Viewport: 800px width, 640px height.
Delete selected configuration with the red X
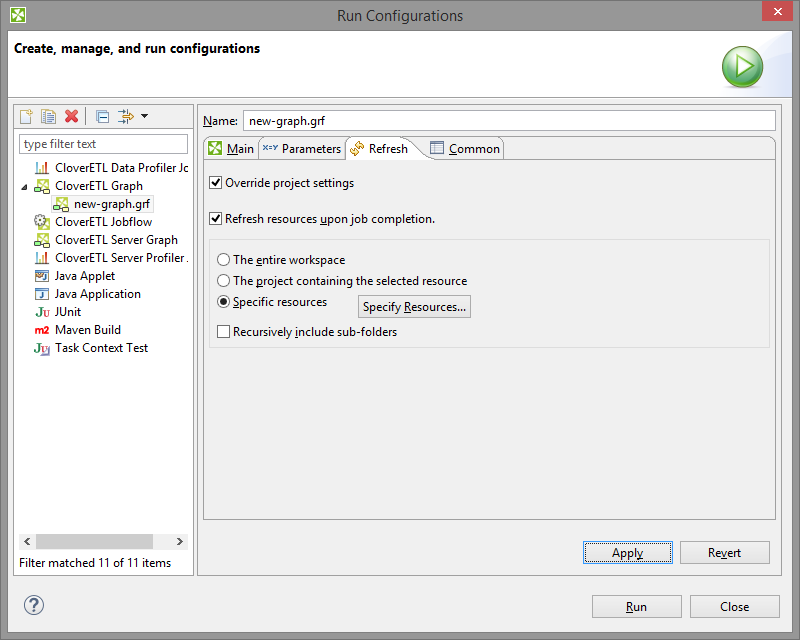[71, 117]
